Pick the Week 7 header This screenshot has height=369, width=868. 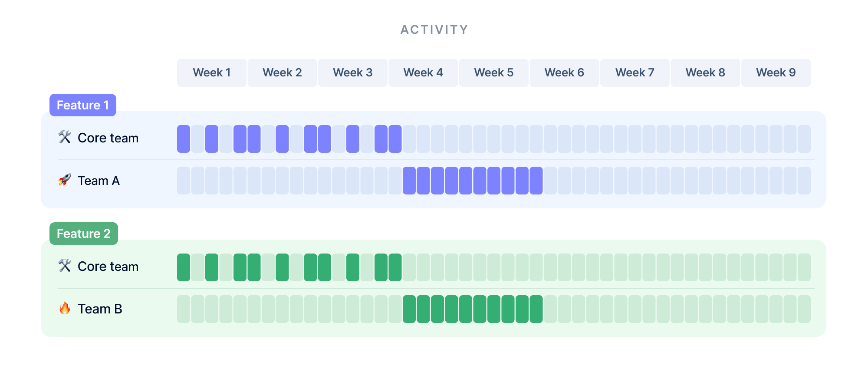point(635,73)
